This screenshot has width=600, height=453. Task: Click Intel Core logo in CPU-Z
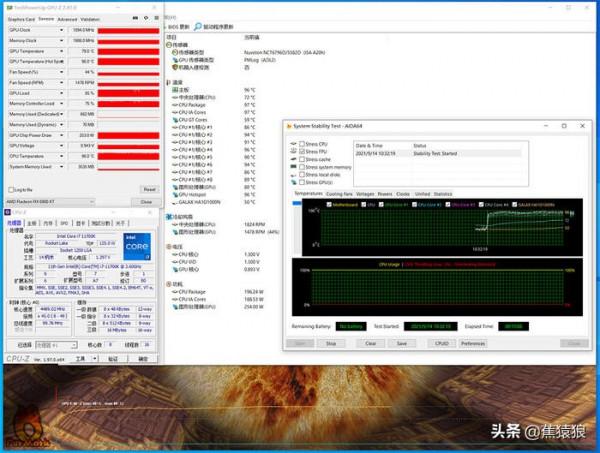pos(137,247)
